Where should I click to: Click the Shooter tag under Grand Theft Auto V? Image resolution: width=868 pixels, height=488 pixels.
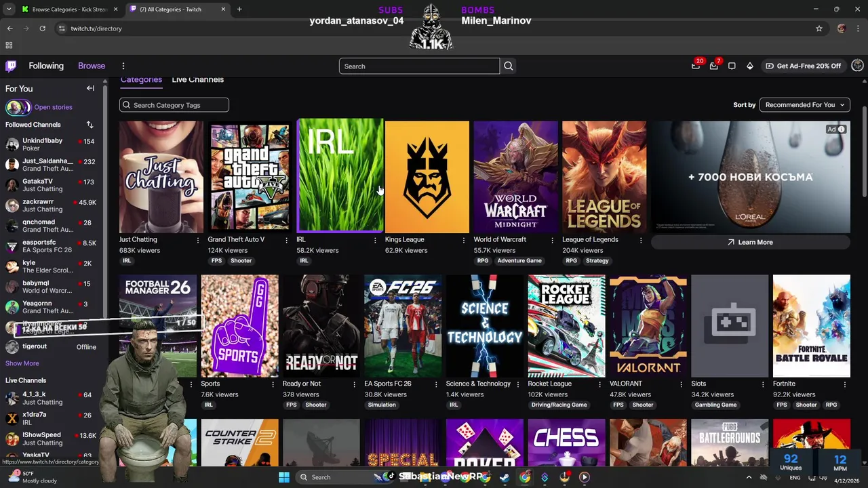[241, 260]
